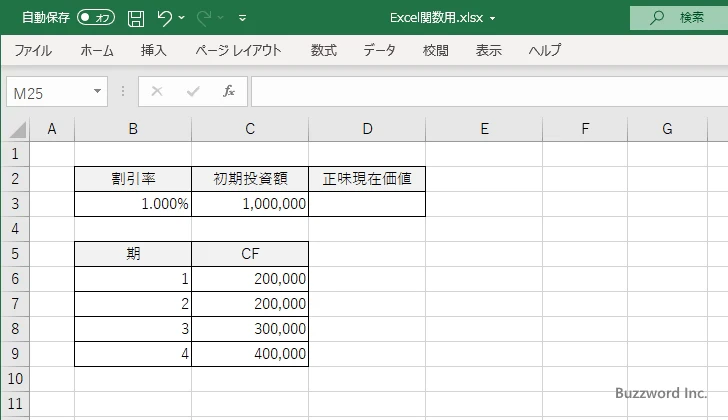728x420 pixels.
Task: Click the Cancel X formula icon
Action: 157,91
